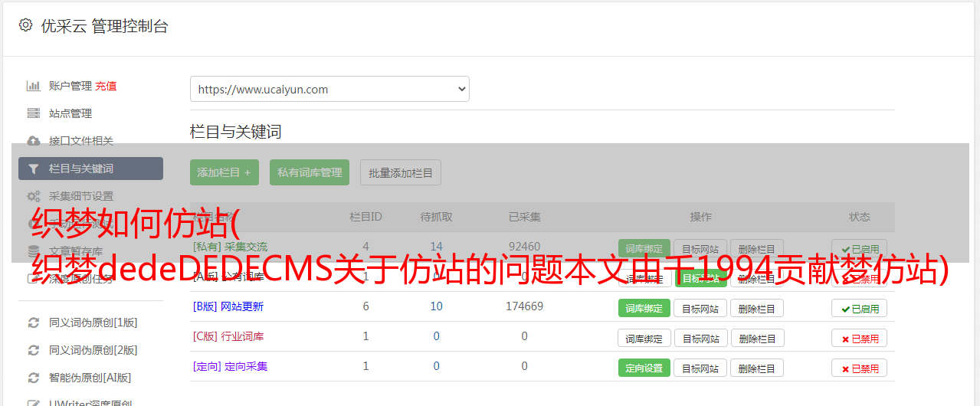Click 定向设置 for the 定向采集 row
This screenshot has height=406, width=980.
tap(644, 368)
